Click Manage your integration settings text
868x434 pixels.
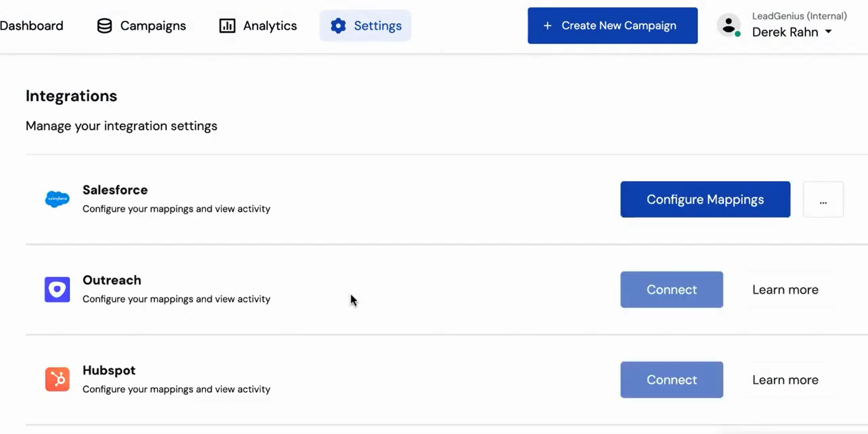(121, 126)
